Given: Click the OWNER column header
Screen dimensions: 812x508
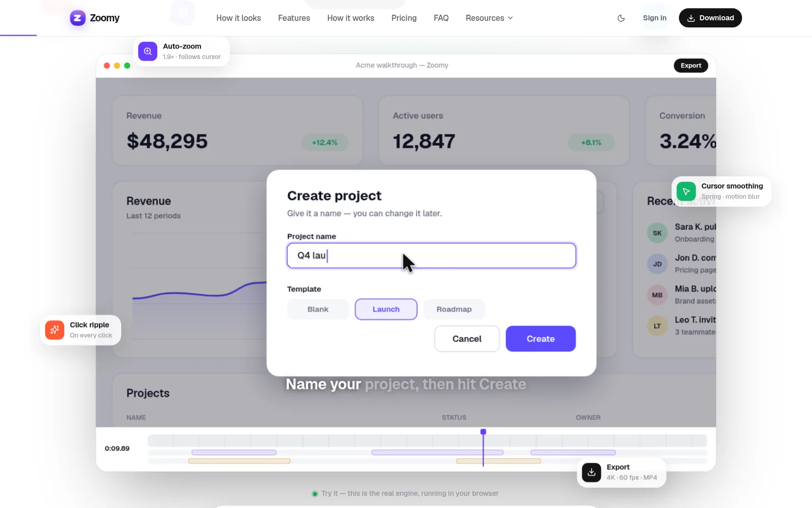Looking at the screenshot, I should [x=588, y=418].
